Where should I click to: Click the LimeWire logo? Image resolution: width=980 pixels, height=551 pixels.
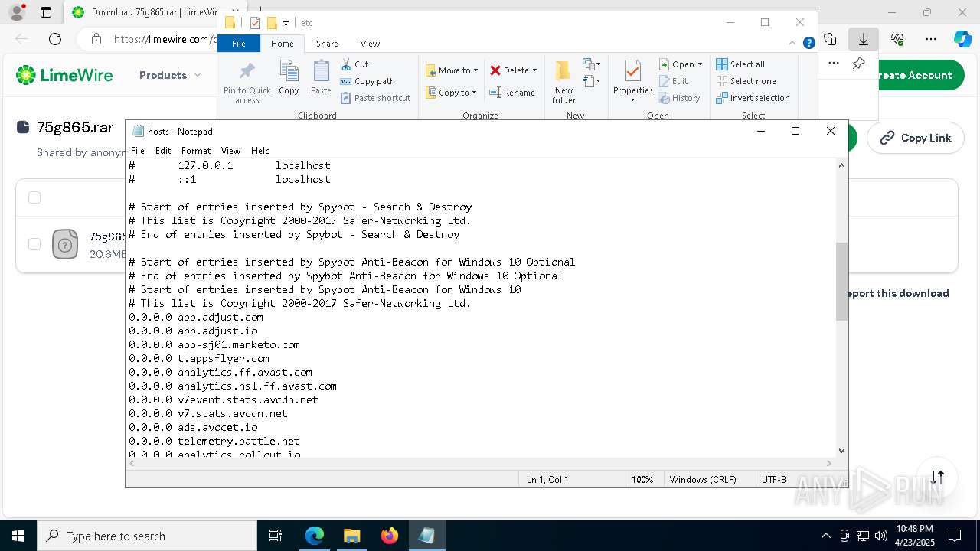coord(64,75)
